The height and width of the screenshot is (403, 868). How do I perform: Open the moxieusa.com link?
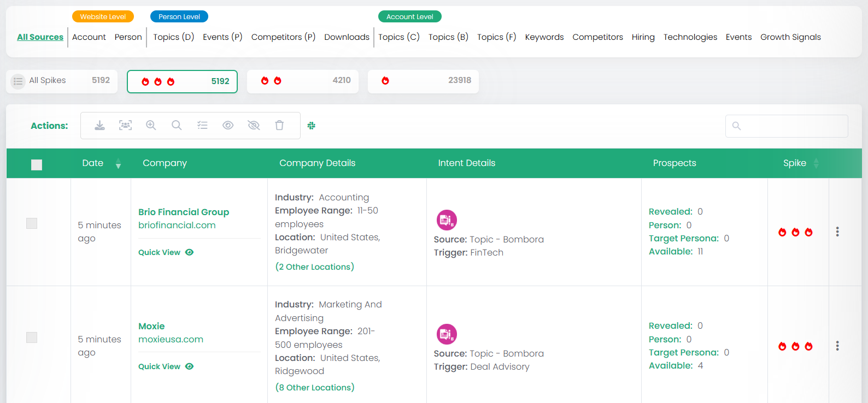click(171, 339)
